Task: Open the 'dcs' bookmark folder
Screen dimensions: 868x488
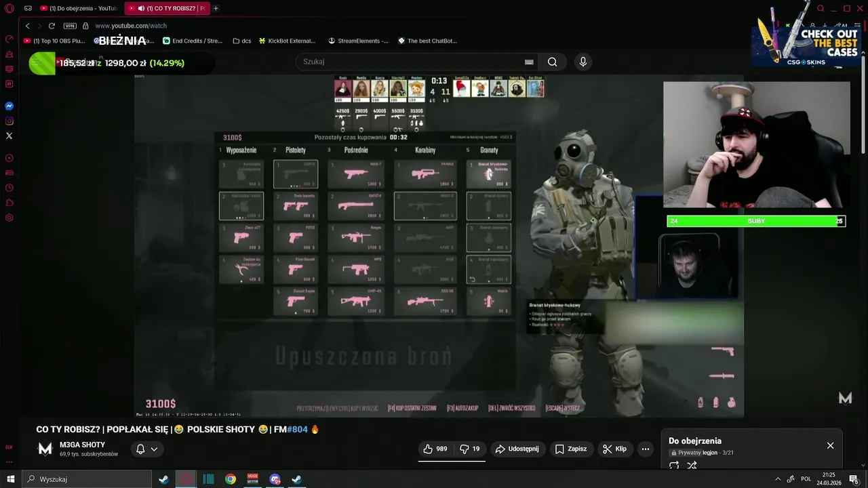Action: pyautogui.click(x=241, y=41)
